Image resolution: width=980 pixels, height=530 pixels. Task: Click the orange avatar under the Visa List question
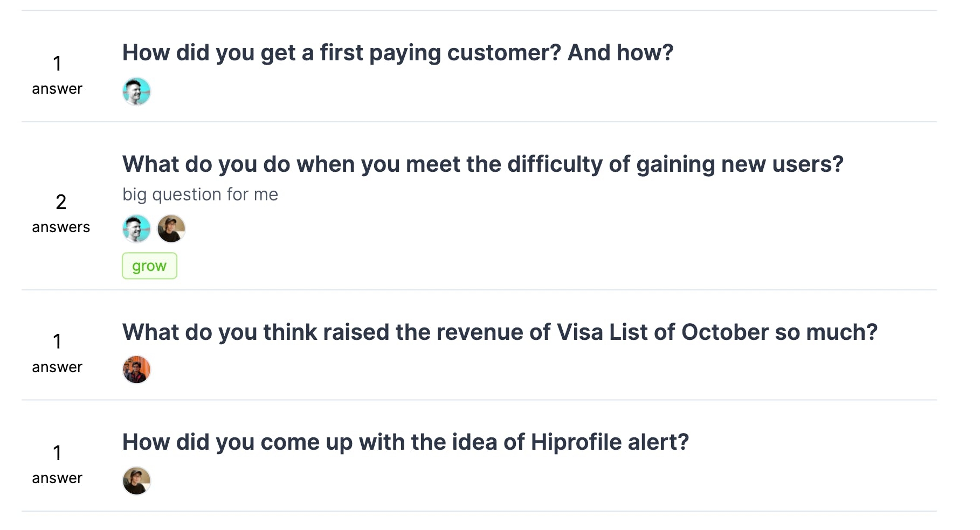pos(136,369)
